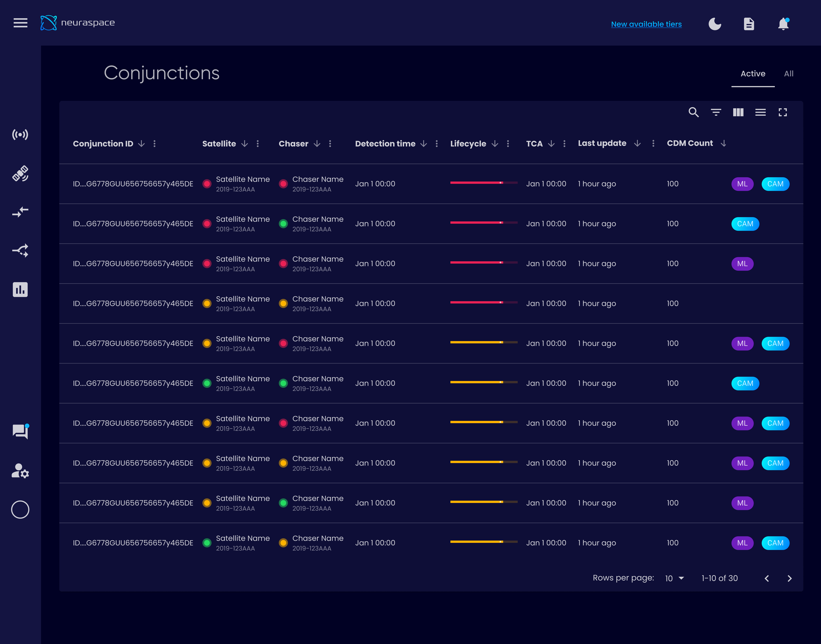Open the table filter icon
This screenshot has width=821, height=644.
pos(716,112)
